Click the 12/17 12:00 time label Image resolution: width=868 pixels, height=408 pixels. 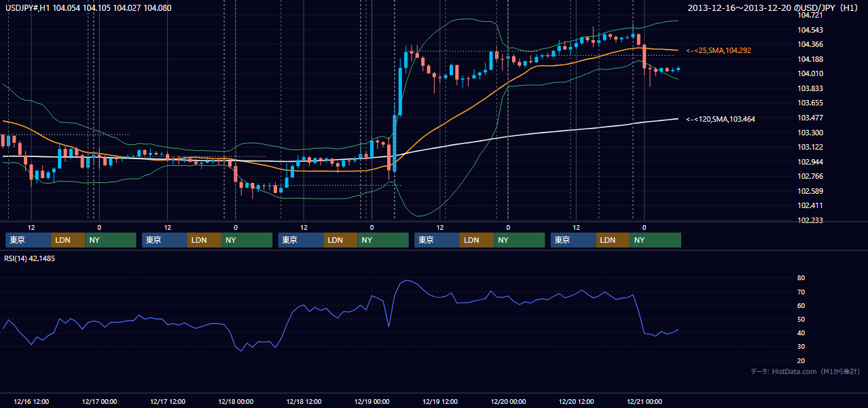pos(167,402)
